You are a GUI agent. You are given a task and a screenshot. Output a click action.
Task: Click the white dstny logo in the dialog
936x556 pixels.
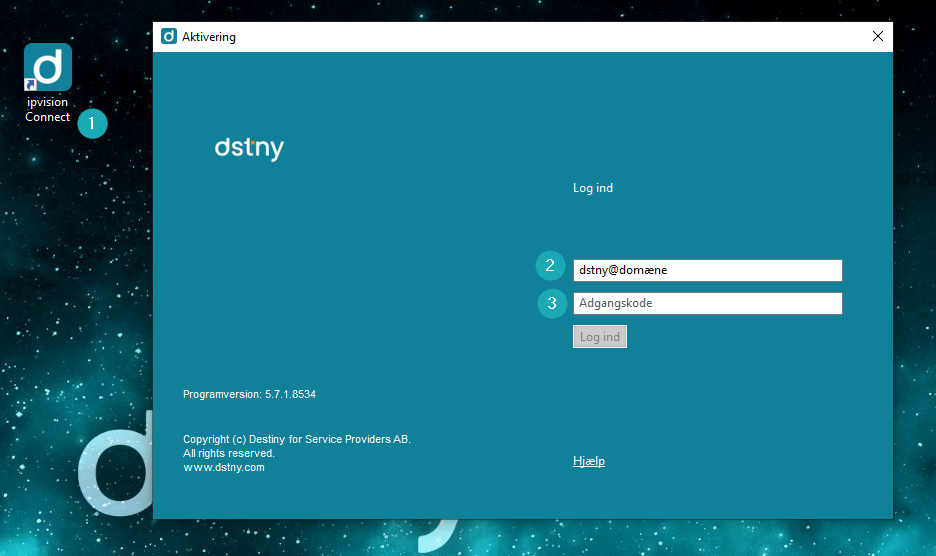(x=250, y=149)
